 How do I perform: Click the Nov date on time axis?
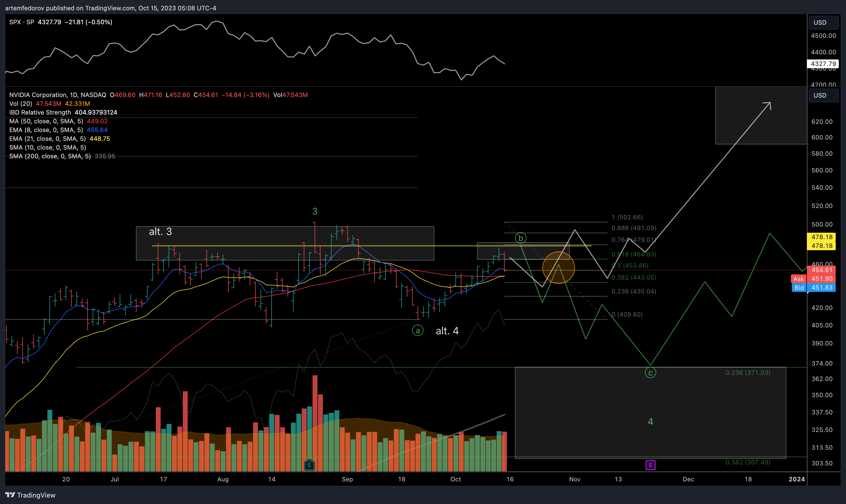pos(575,479)
